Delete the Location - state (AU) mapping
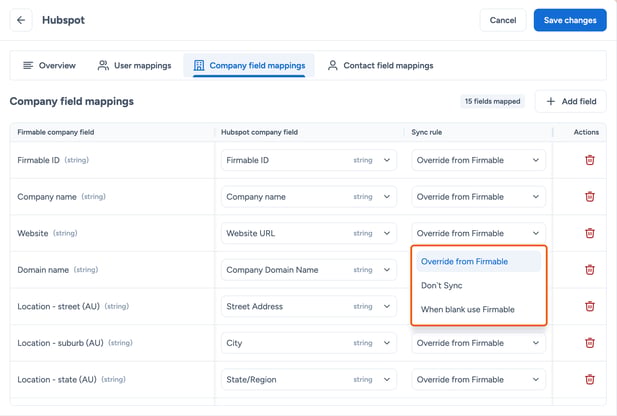 click(x=589, y=380)
